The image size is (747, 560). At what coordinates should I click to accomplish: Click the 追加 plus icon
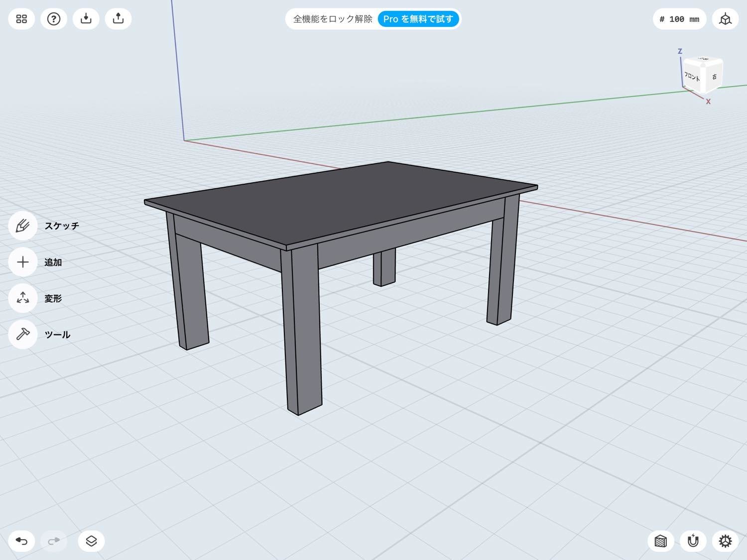pyautogui.click(x=23, y=262)
